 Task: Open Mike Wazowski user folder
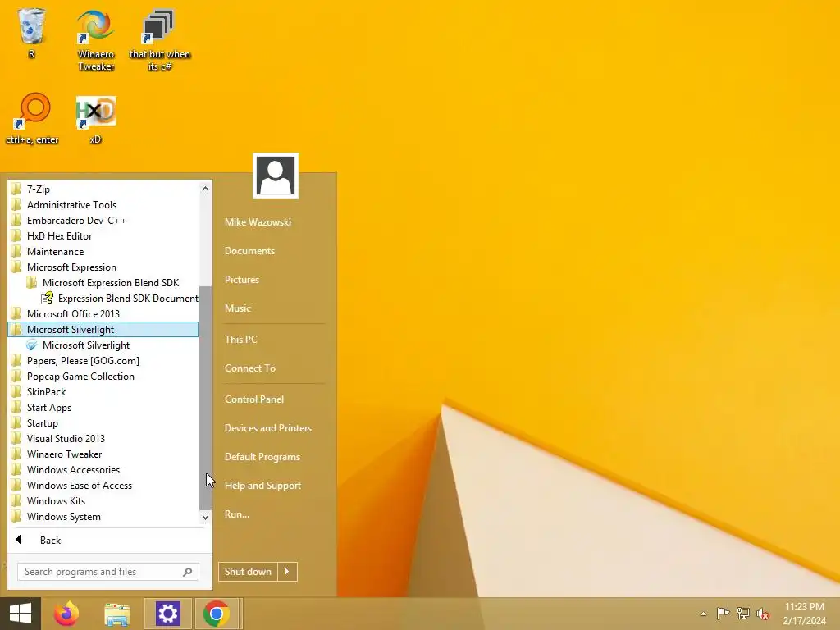click(258, 221)
